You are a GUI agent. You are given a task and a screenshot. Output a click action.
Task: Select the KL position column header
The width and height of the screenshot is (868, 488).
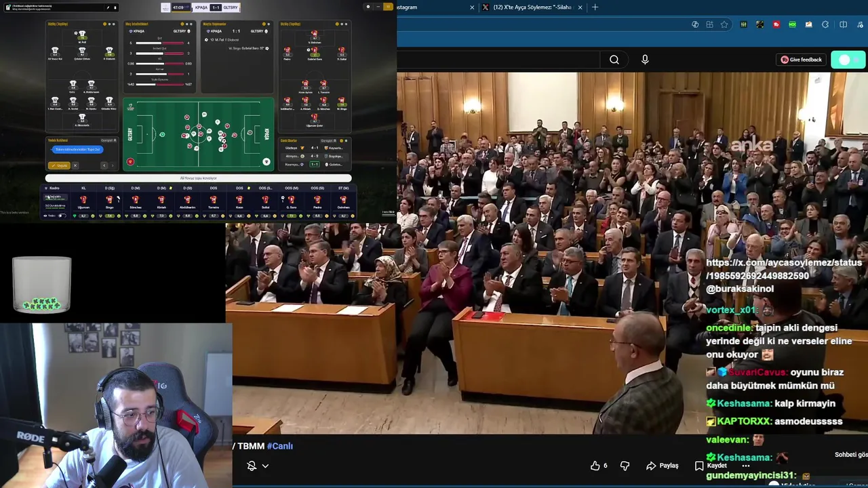point(83,188)
